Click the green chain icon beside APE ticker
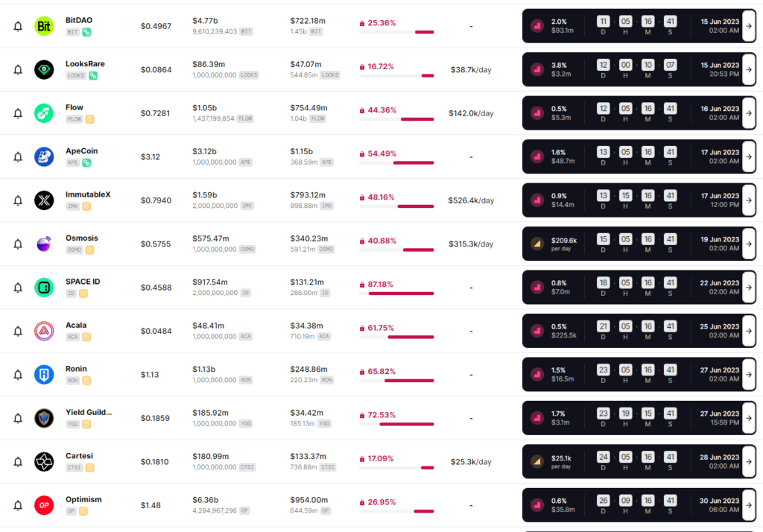 [86, 162]
